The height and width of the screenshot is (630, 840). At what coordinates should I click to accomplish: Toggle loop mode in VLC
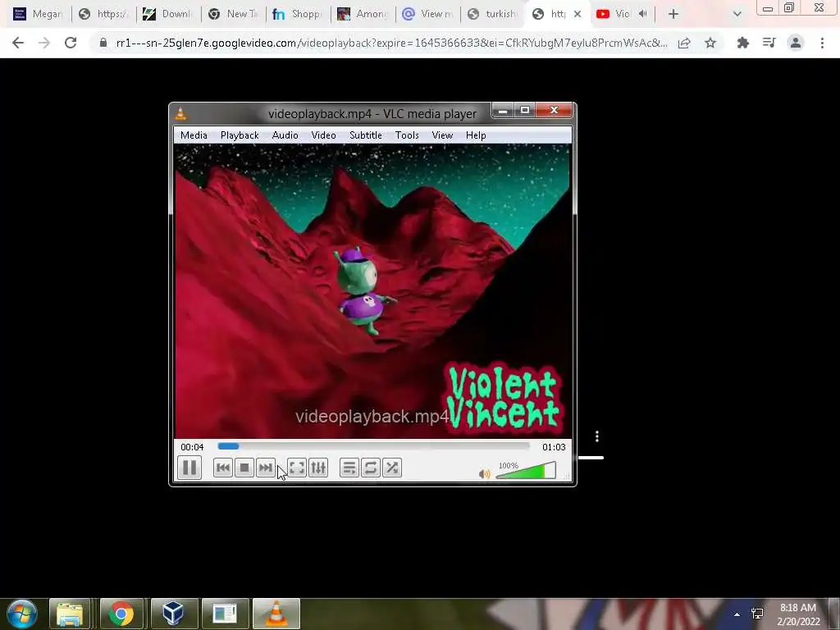point(370,468)
